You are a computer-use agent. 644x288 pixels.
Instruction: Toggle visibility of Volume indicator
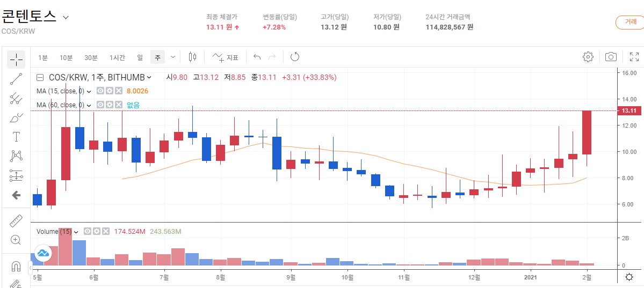click(88, 231)
